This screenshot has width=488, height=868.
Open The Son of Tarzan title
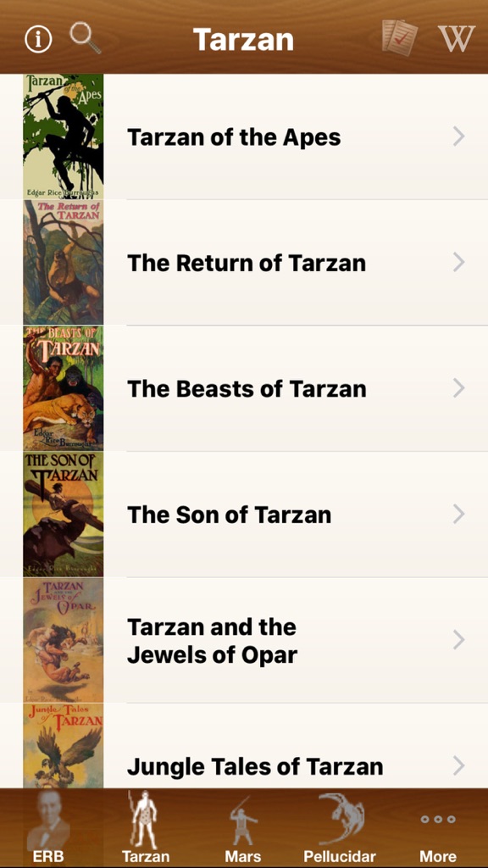pyautogui.click(x=229, y=515)
